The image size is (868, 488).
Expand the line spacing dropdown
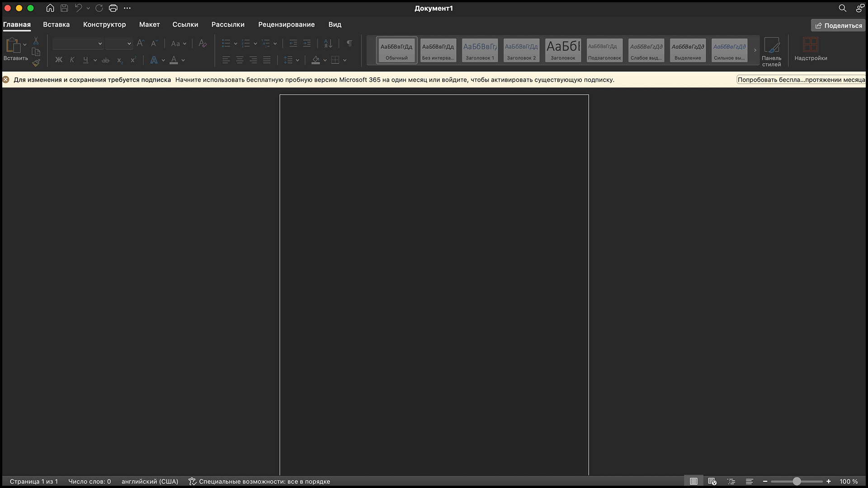tap(297, 60)
